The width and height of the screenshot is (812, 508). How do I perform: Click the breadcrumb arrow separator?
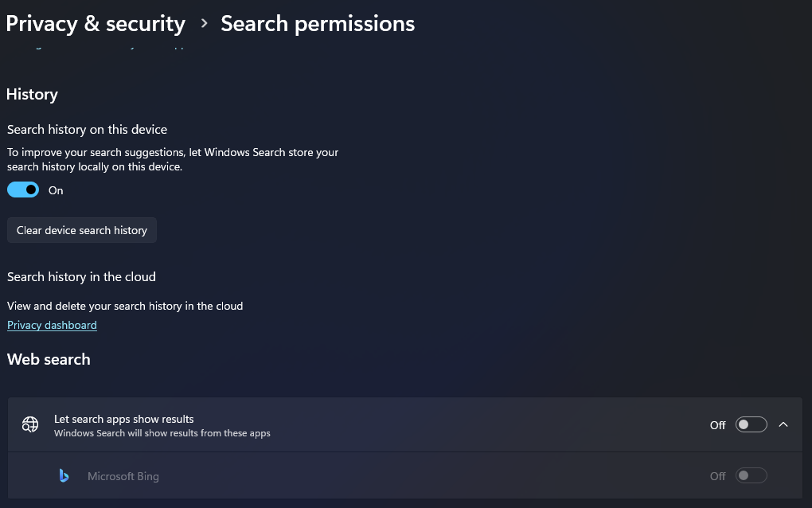coord(204,24)
